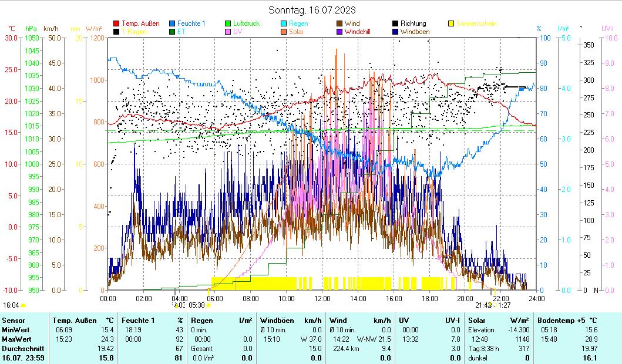Select the brown Wind legend marker
The width and height of the screenshot is (622, 364).
click(x=340, y=23)
